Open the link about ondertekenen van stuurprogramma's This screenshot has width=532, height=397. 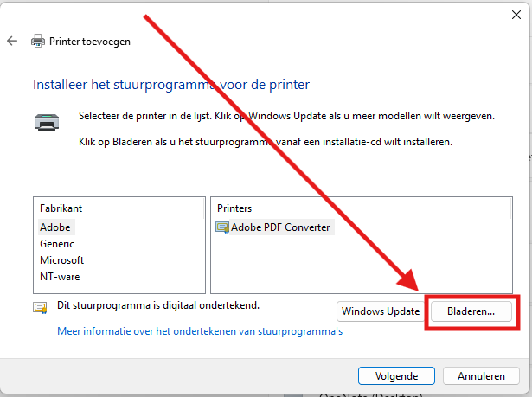[x=200, y=331]
